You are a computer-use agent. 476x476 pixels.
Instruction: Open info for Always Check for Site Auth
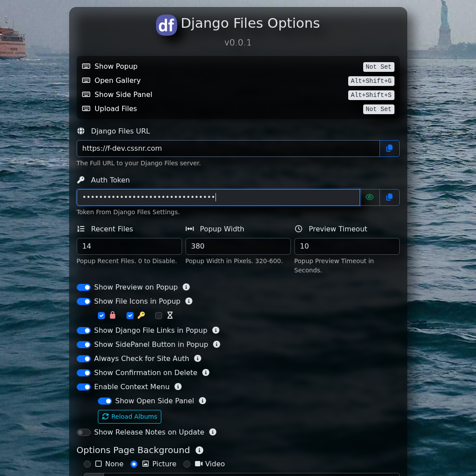198,358
